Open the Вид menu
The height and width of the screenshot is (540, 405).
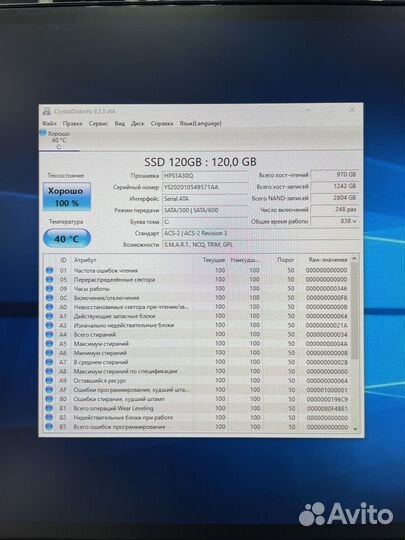point(120,123)
